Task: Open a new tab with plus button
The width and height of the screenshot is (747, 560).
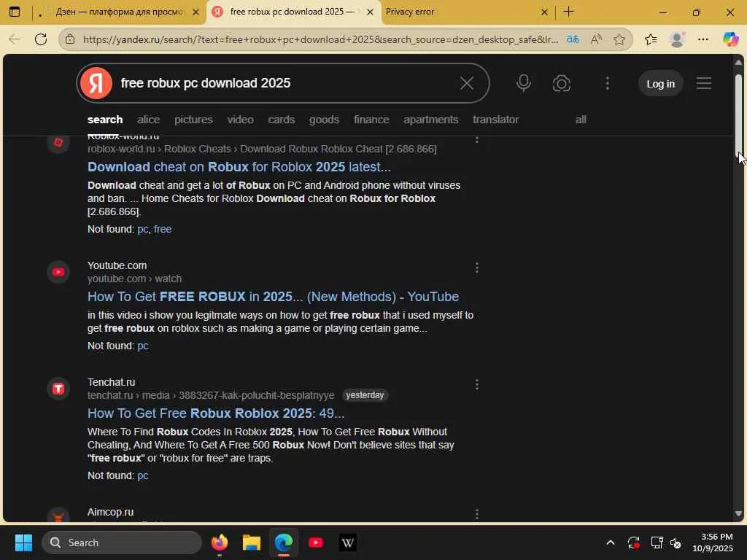Action: point(568,12)
